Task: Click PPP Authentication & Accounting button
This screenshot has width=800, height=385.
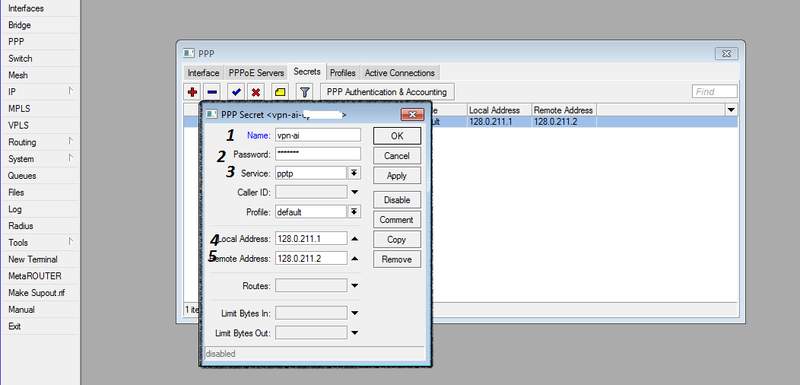Action: (x=387, y=92)
